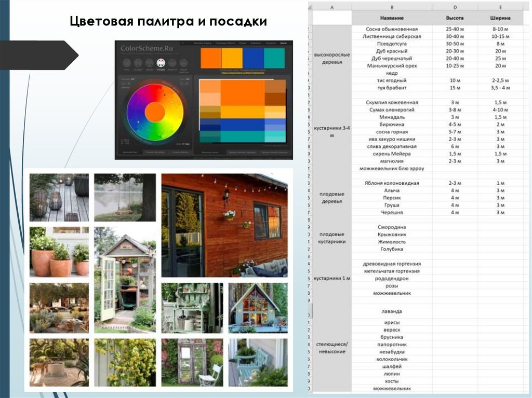Click the wide teal band in palette preview
Screen dimensions: 532x398
click(243, 136)
